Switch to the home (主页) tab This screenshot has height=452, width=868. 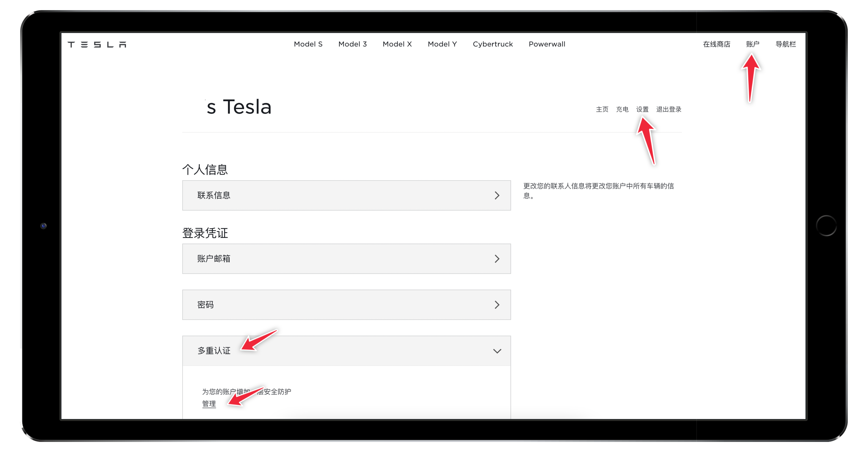[x=602, y=109]
